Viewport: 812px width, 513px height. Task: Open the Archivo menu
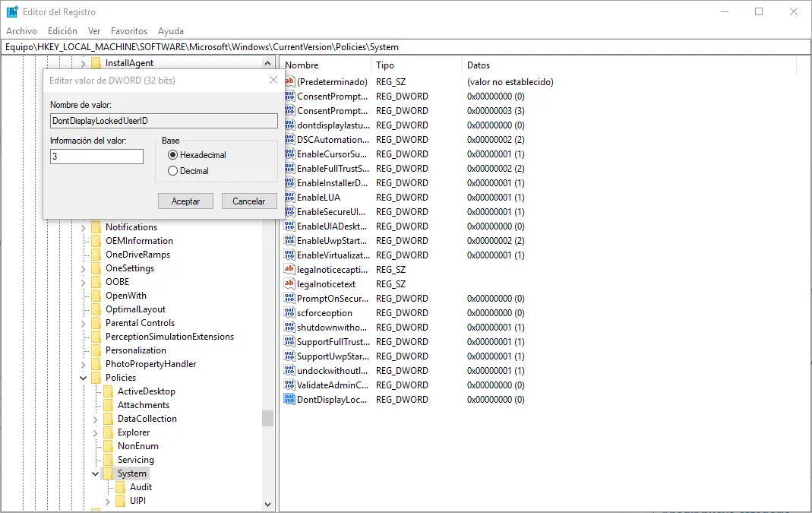click(x=22, y=31)
